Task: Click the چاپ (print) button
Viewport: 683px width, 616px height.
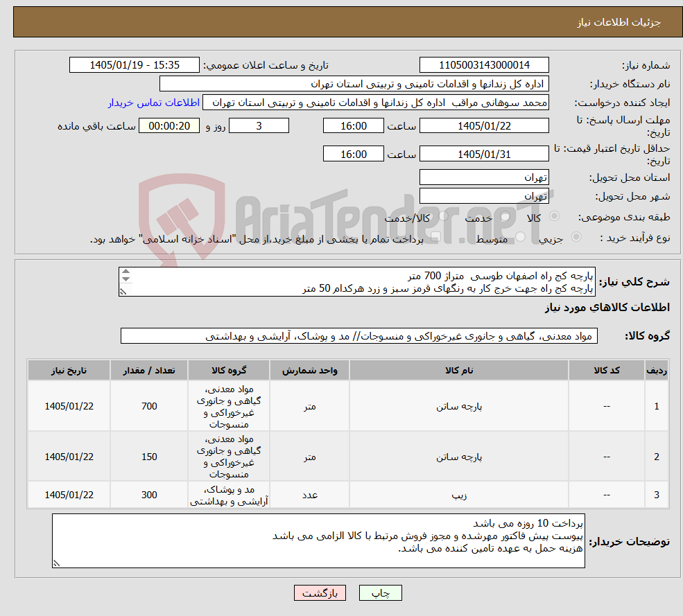Action: tap(380, 593)
